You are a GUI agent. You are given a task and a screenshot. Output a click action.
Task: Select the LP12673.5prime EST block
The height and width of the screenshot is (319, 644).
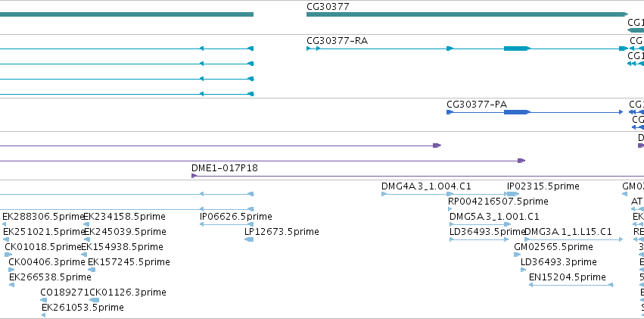click(249, 239)
